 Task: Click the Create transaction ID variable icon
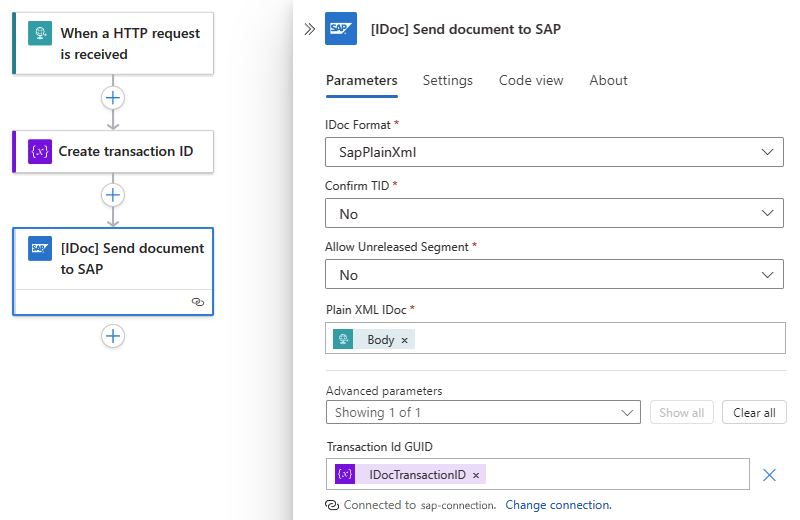tap(41, 152)
